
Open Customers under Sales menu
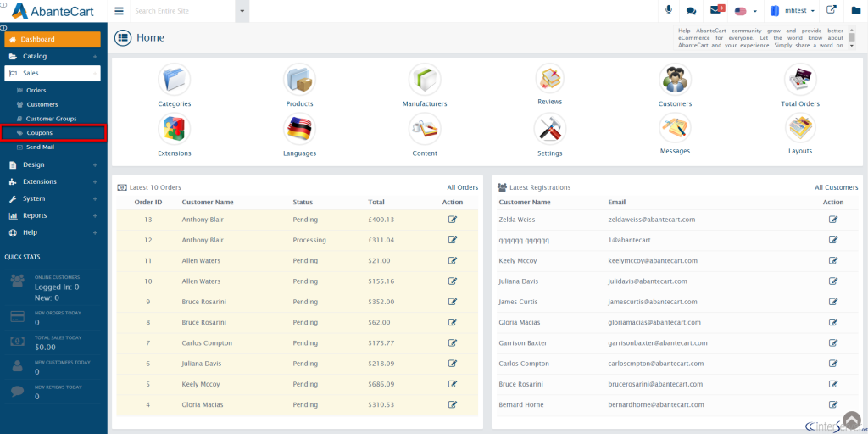coord(42,104)
